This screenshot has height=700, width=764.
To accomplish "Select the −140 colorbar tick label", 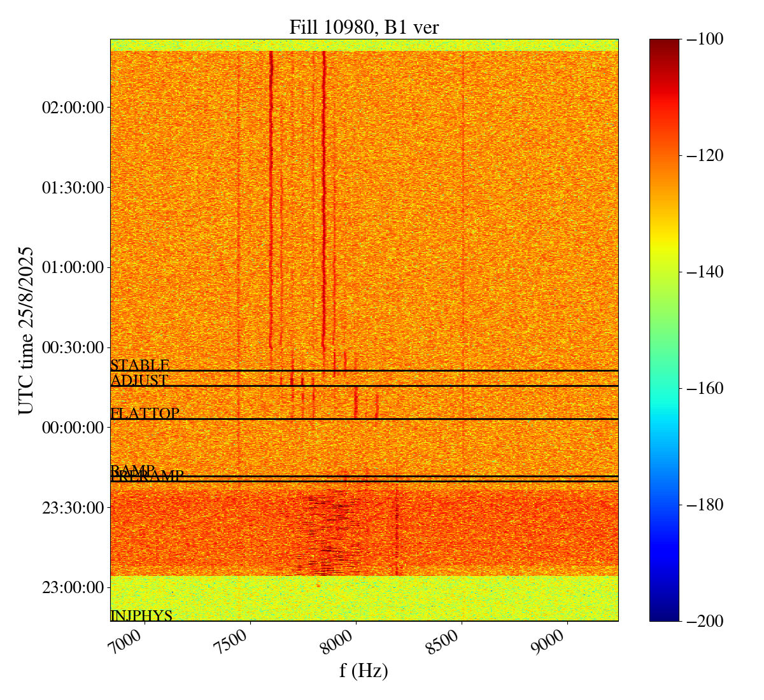I will tap(706, 272).
